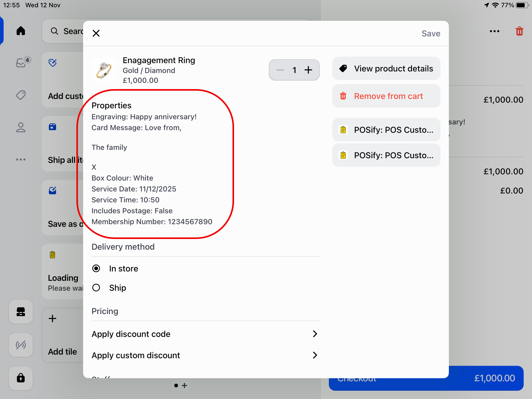This screenshot has width=532, height=399.
Task: Tap the cash register icon at bottom left
Action: [21, 312]
